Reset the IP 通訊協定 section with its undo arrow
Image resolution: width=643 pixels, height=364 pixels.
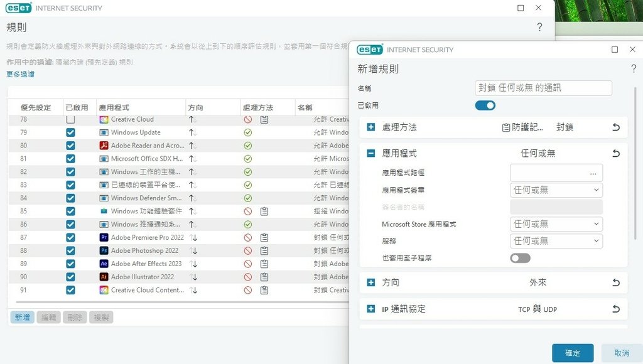pos(616,309)
